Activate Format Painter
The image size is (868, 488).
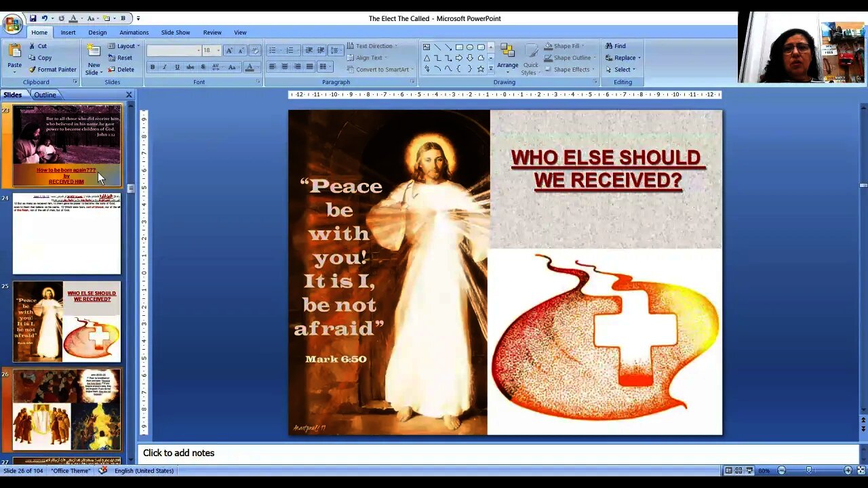[x=52, y=69]
